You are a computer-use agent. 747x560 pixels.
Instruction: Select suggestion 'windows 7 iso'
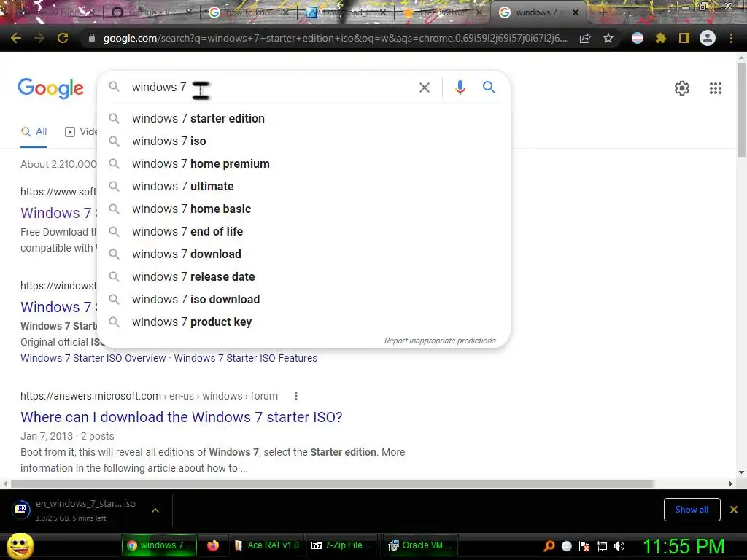coord(303,141)
